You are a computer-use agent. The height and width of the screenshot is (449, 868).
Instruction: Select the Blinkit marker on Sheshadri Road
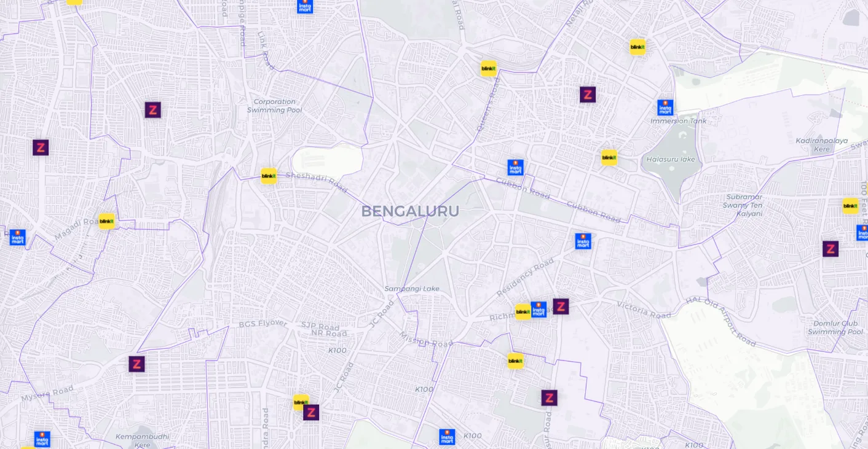click(269, 176)
